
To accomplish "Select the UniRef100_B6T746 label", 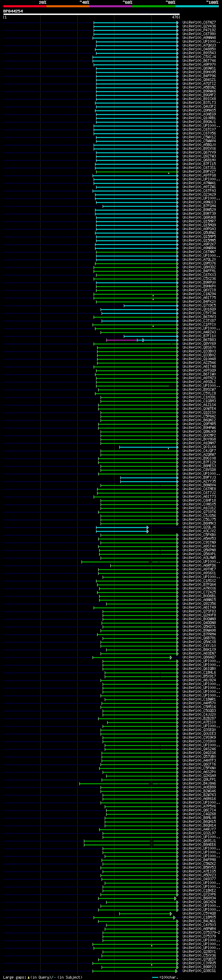I will [199, 60].
